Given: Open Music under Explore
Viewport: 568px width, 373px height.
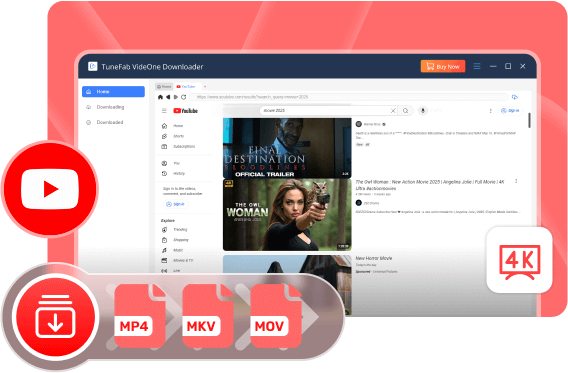Looking at the screenshot, I should tap(173, 250).
